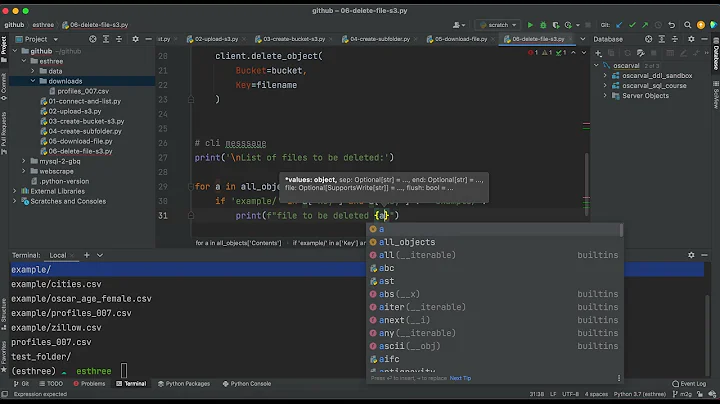Toggle the Structure side tool window
The image size is (720, 404).
(4, 314)
